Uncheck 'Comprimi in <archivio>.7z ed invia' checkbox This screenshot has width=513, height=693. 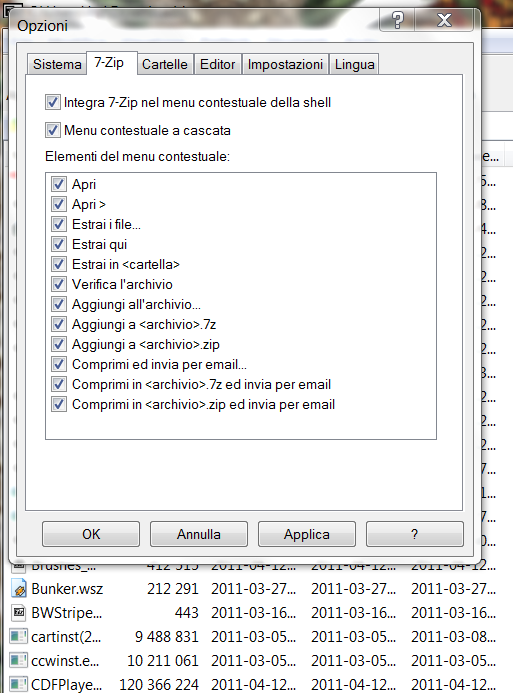[59, 384]
